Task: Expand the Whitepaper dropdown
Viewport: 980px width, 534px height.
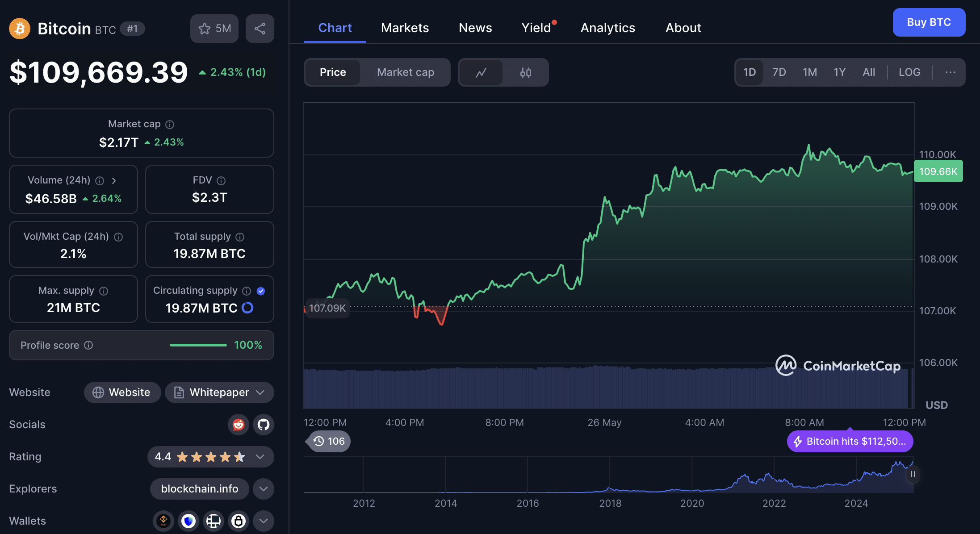Action: coord(219,392)
